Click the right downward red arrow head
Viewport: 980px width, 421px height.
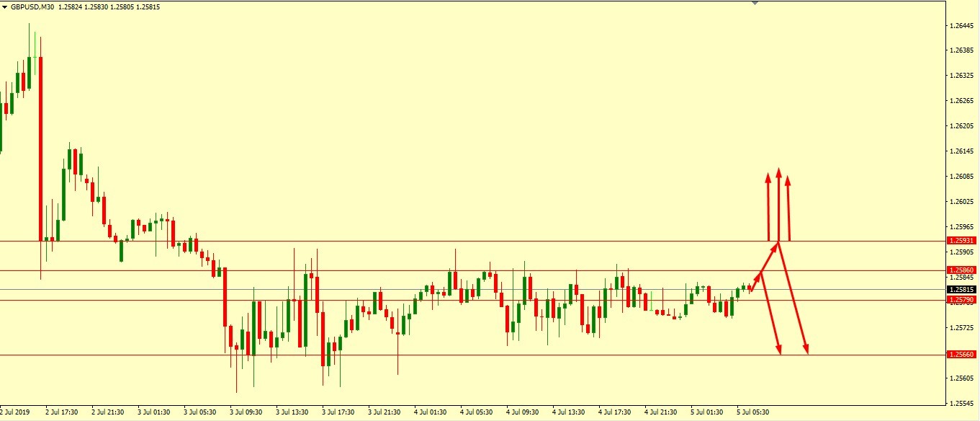click(806, 350)
